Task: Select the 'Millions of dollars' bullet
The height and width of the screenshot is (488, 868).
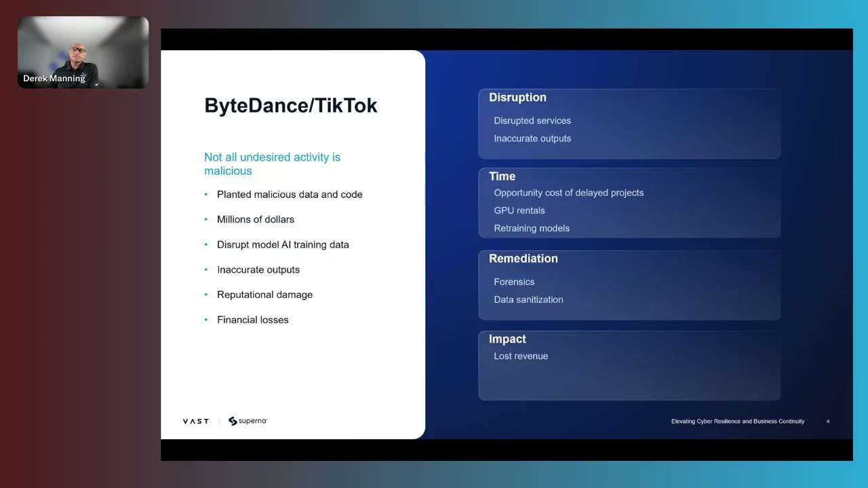Action: (x=256, y=220)
